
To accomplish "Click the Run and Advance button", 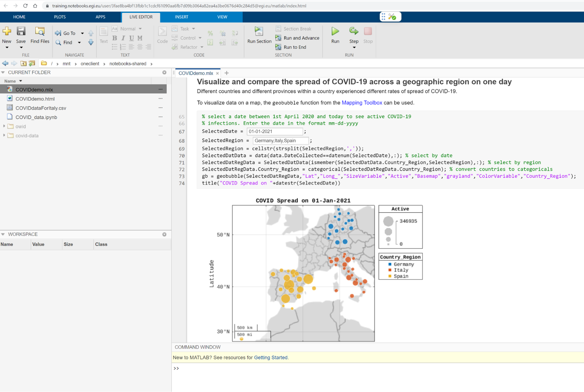I will [x=301, y=37].
